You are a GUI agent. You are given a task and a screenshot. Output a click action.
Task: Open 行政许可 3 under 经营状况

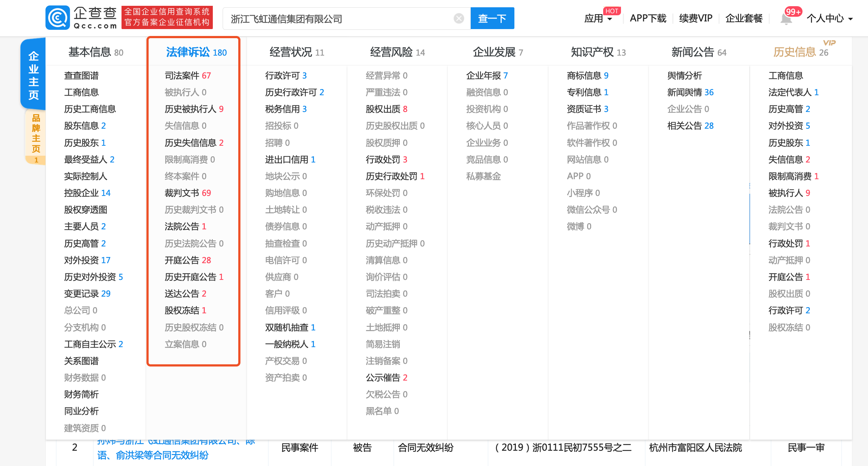[286, 76]
